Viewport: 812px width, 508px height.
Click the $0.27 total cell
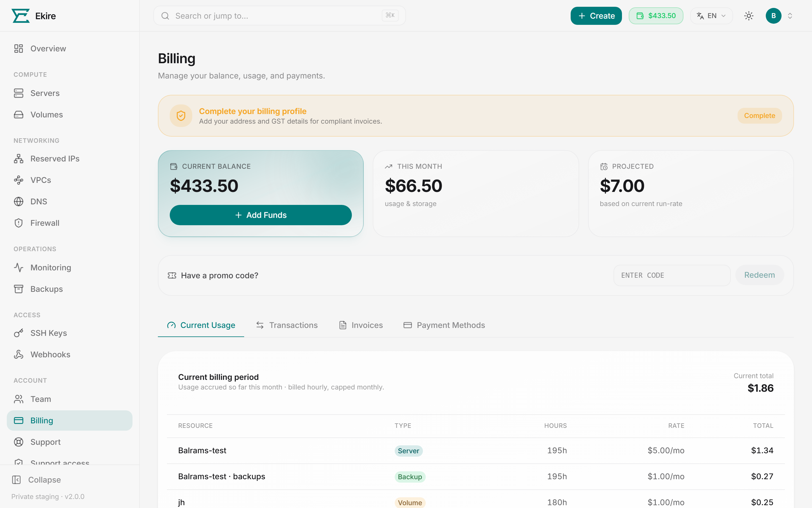click(762, 476)
